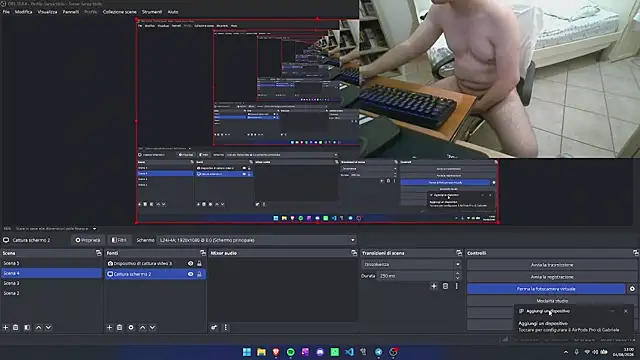Undock the Transizioni di scena panel
The image size is (640, 360).
tap(459, 253)
